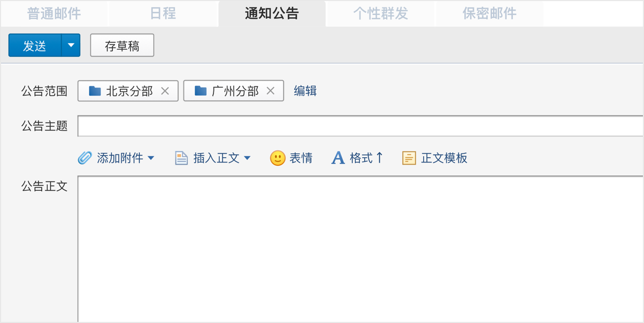
Task: Switch to the 日程 tab
Action: 163,13
